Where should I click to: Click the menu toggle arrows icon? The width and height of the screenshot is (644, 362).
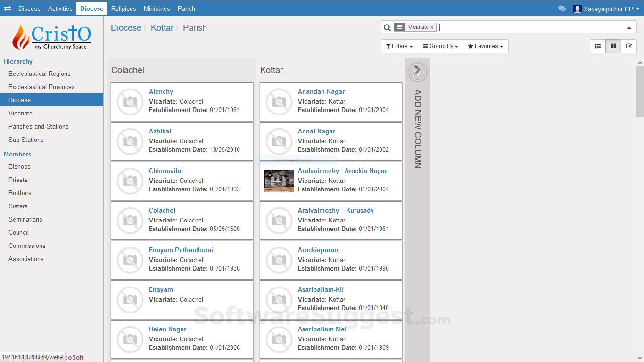[8, 8]
